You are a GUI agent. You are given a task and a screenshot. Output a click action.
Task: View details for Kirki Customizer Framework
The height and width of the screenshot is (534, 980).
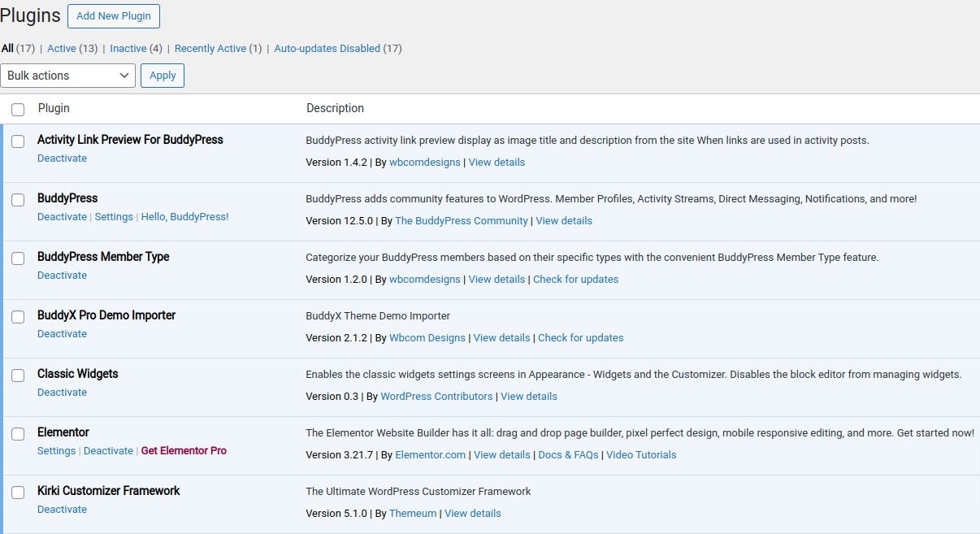pos(472,513)
